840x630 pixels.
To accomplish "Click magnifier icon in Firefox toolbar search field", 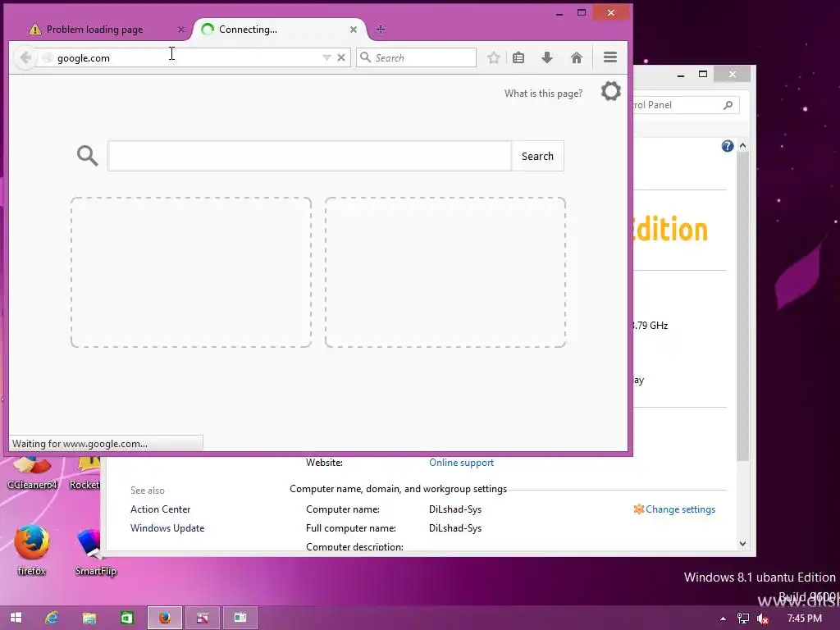I will [x=365, y=57].
